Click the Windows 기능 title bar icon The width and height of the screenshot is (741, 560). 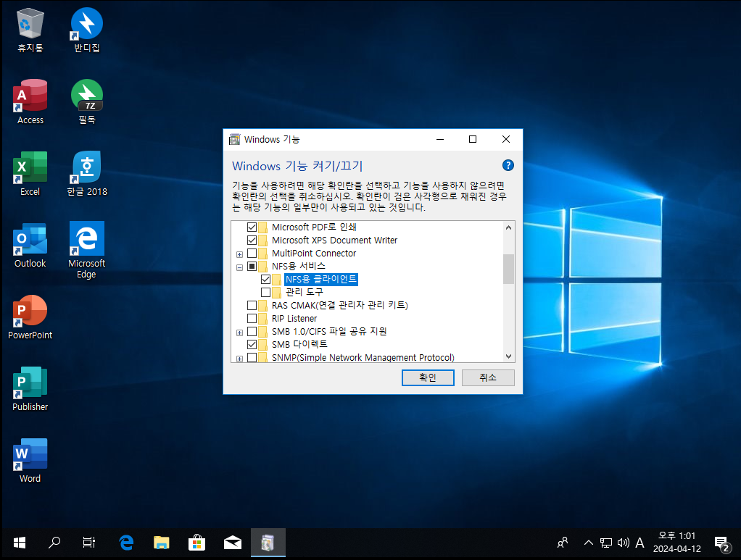pyautogui.click(x=234, y=139)
